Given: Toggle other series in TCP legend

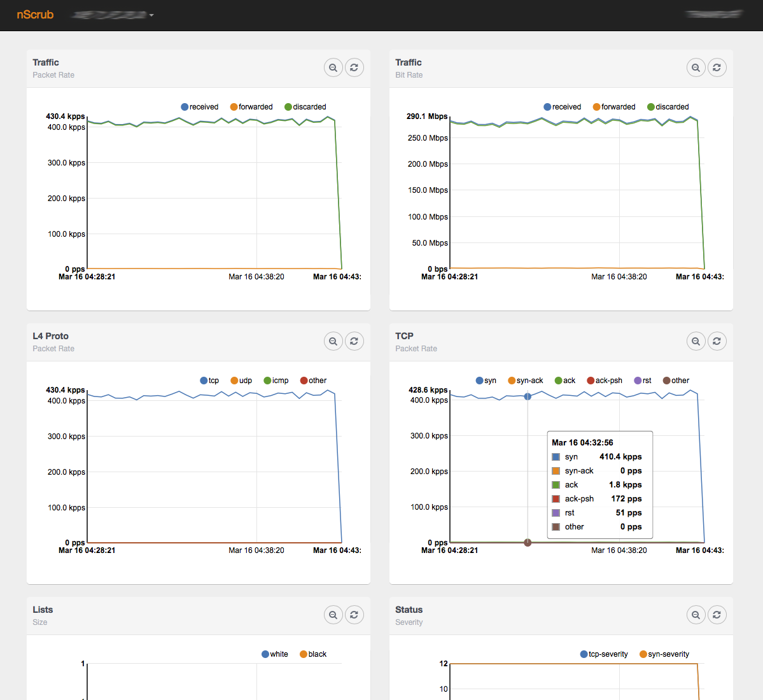Looking at the screenshot, I should pyautogui.click(x=676, y=381).
